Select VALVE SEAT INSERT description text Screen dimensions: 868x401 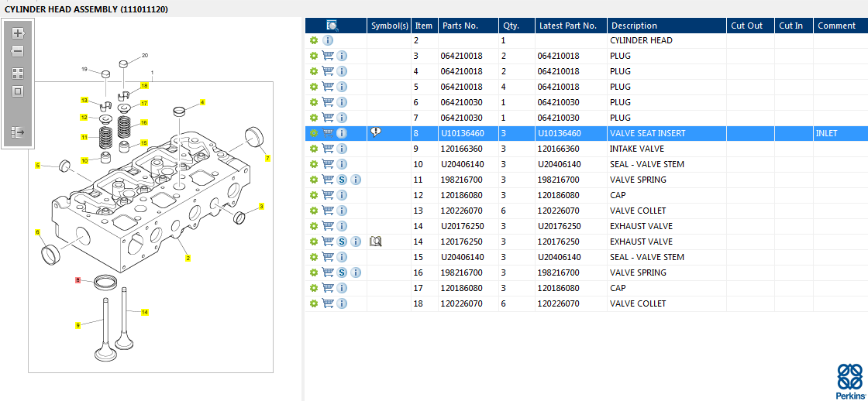pyautogui.click(x=647, y=133)
